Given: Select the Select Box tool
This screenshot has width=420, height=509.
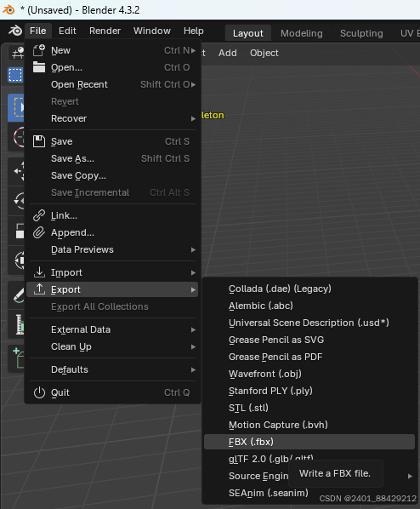Looking at the screenshot, I should click(16, 107).
